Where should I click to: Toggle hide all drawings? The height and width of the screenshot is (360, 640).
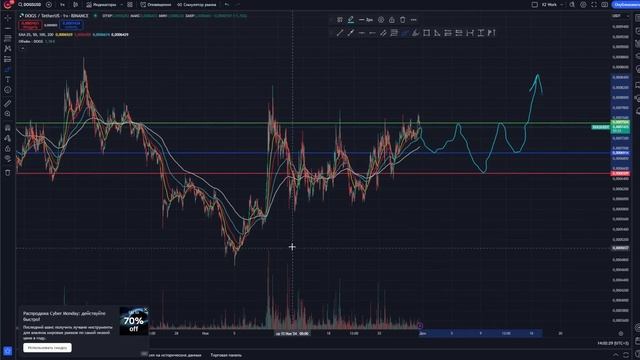coord(8,159)
